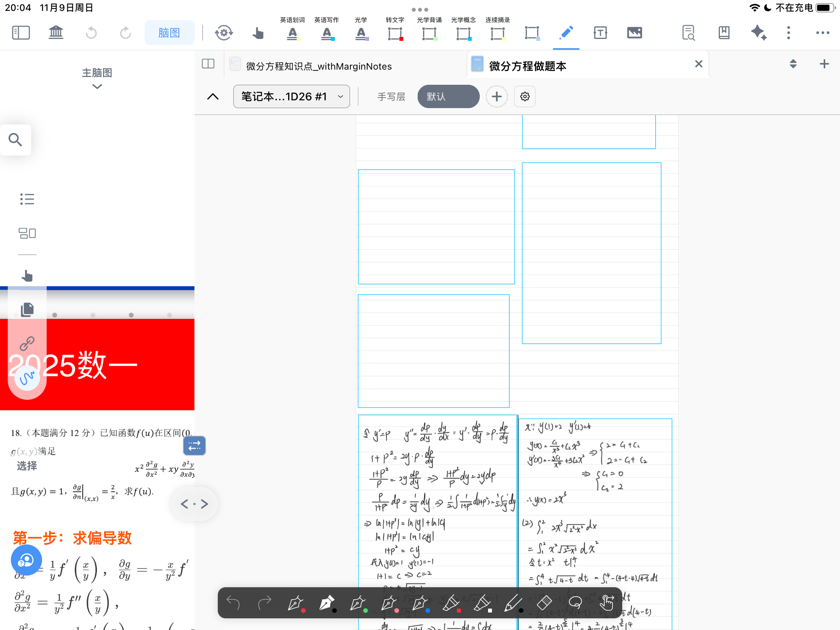
Task: Select the 默认 layer button
Action: click(448, 96)
